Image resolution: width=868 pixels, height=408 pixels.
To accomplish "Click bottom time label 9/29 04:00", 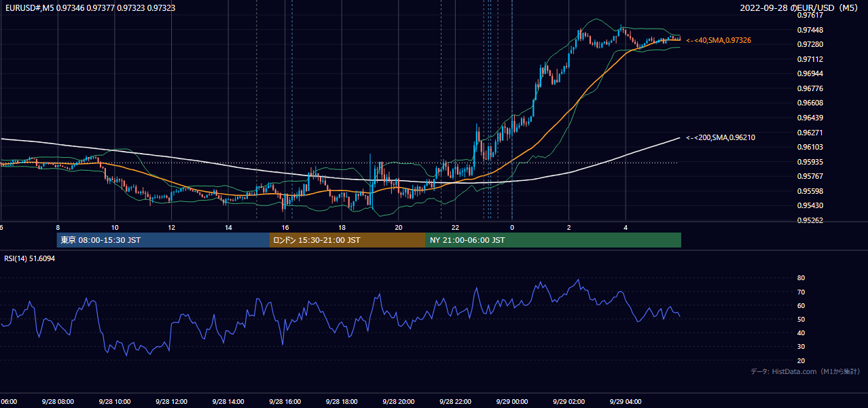I will click(625, 402).
